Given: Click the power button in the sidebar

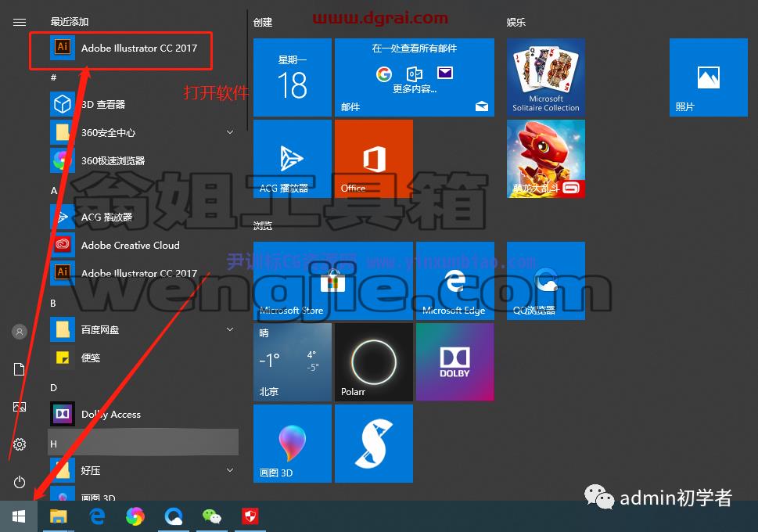Looking at the screenshot, I should pyautogui.click(x=20, y=482).
